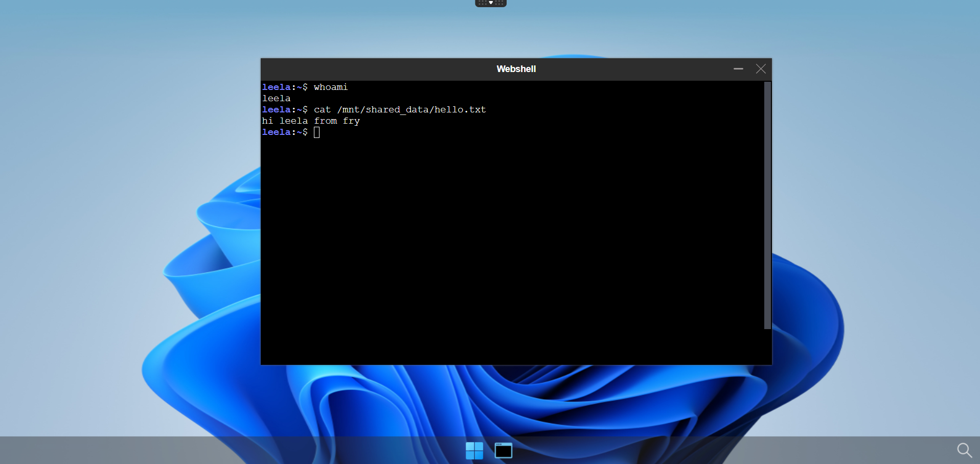Click the terminal cursor at the prompt

click(317, 132)
